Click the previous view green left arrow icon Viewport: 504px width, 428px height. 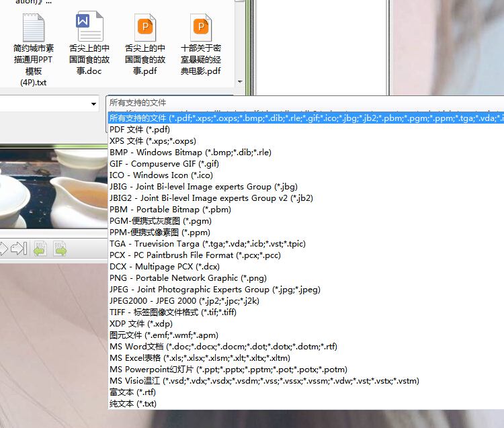tap(40, 249)
